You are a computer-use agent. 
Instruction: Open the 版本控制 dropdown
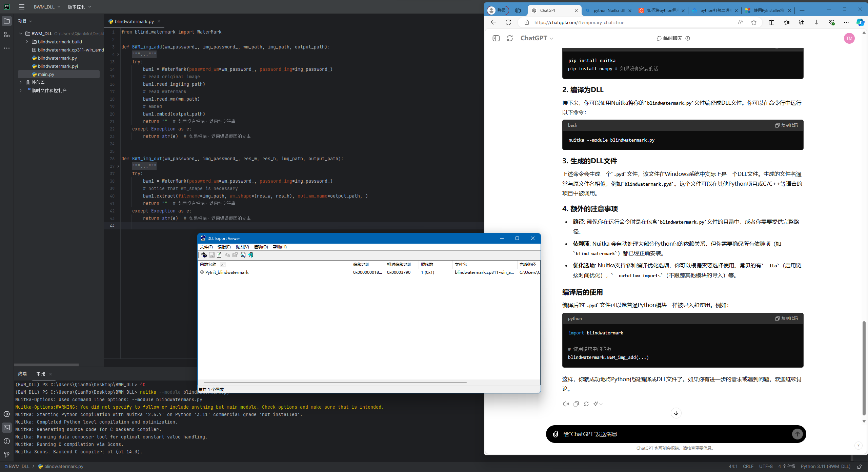tap(80, 7)
